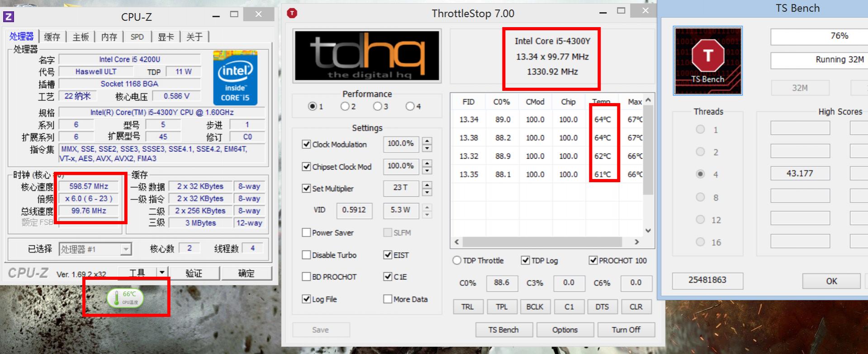Switch to the SPD tab
This screenshot has height=354, width=868.
coord(137,37)
